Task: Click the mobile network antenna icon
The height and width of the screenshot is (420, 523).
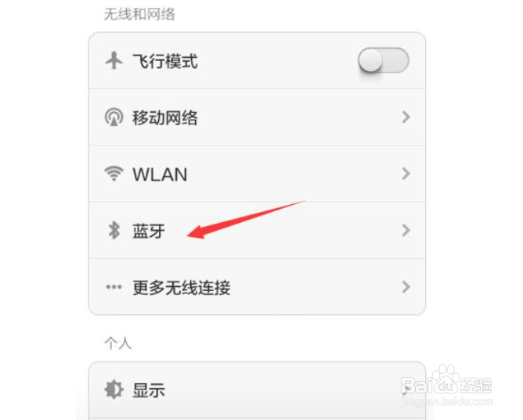Action: pyautogui.click(x=114, y=117)
